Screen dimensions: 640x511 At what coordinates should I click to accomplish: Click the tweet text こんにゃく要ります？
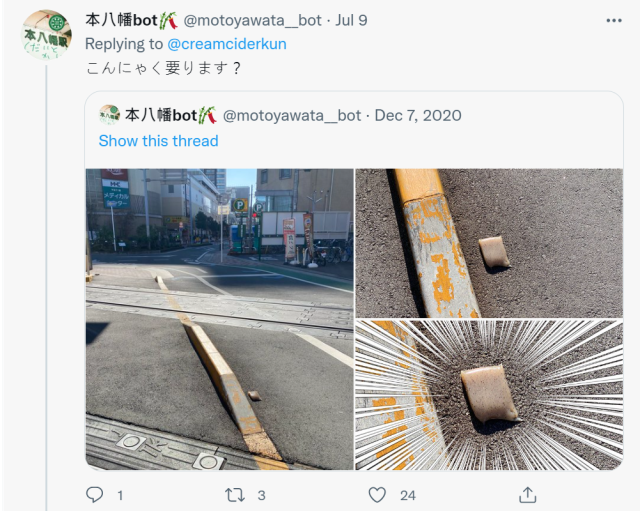(x=164, y=68)
